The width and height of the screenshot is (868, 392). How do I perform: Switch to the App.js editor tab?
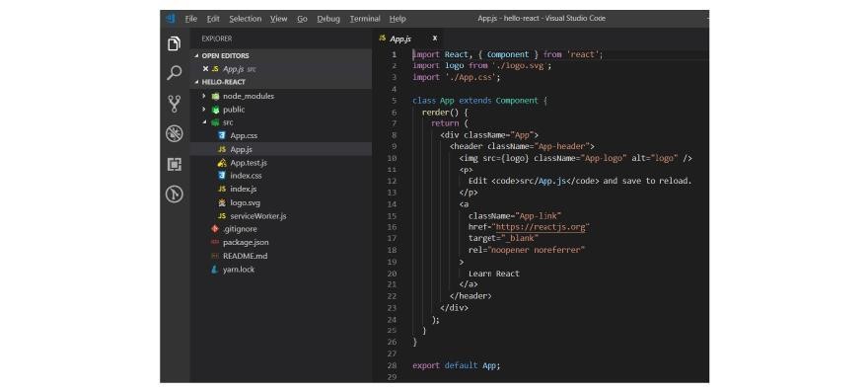(408, 39)
